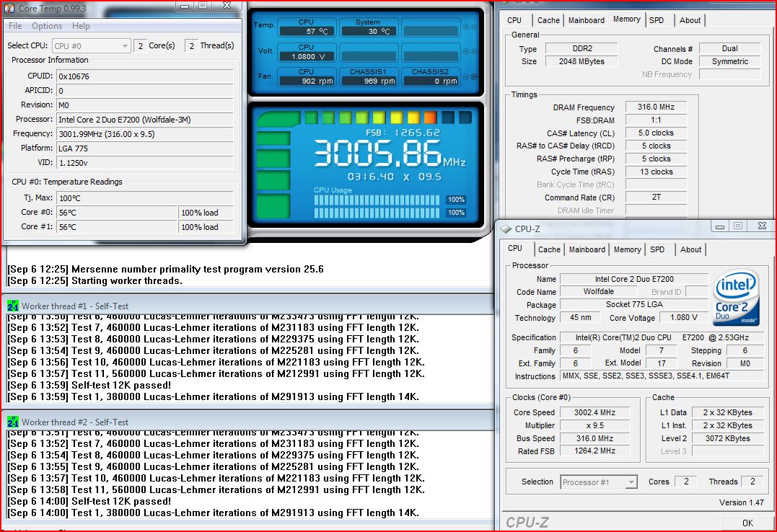
Task: Click the 13:59 Self-test 12K passed log line
Action: coord(89,386)
